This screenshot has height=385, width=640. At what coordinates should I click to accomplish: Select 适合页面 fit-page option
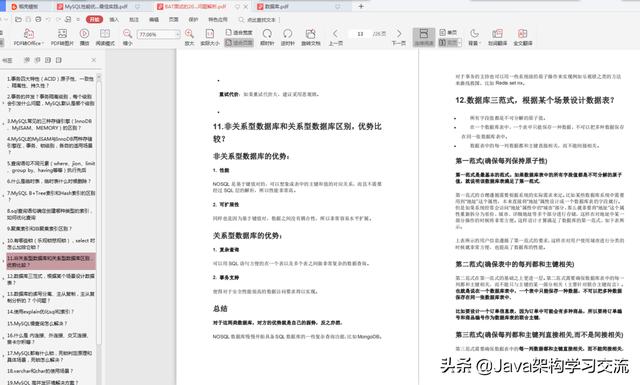tap(239, 42)
